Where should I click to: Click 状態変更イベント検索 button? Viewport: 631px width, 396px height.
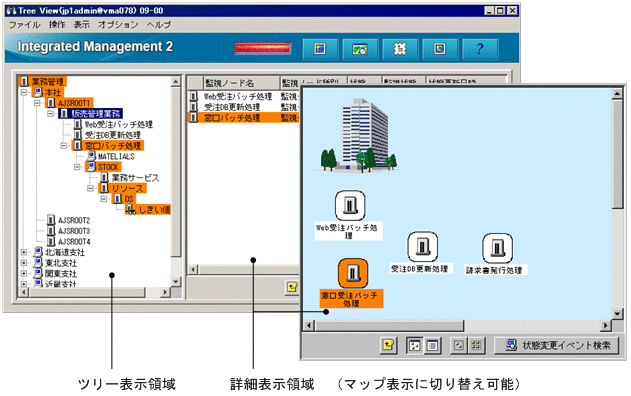[557, 345]
